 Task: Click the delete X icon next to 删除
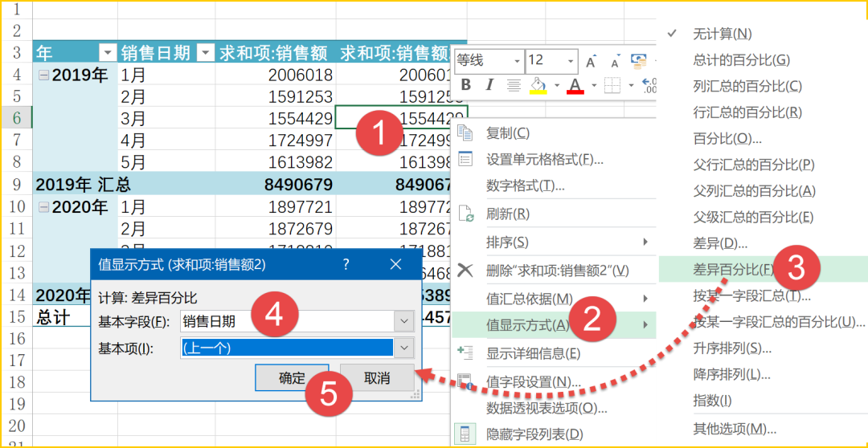[465, 270]
